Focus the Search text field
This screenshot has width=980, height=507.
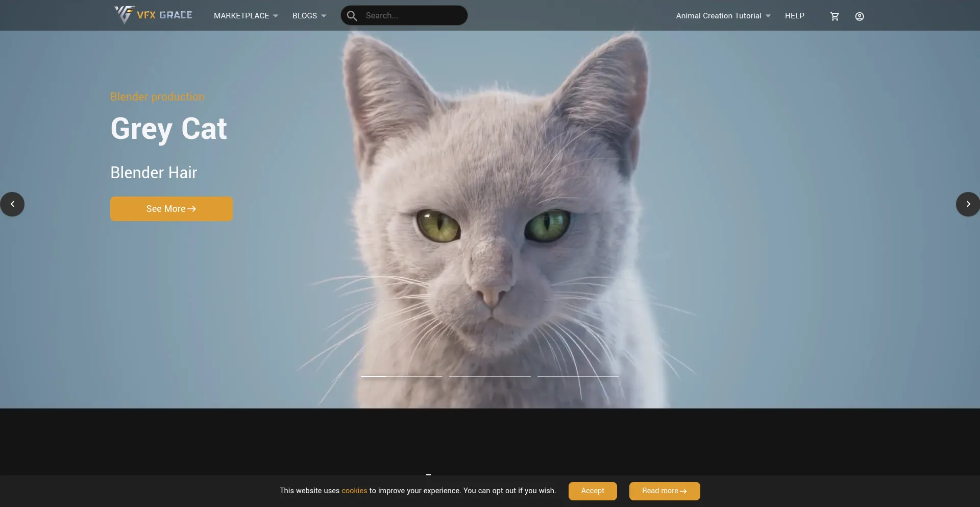pyautogui.click(x=411, y=16)
